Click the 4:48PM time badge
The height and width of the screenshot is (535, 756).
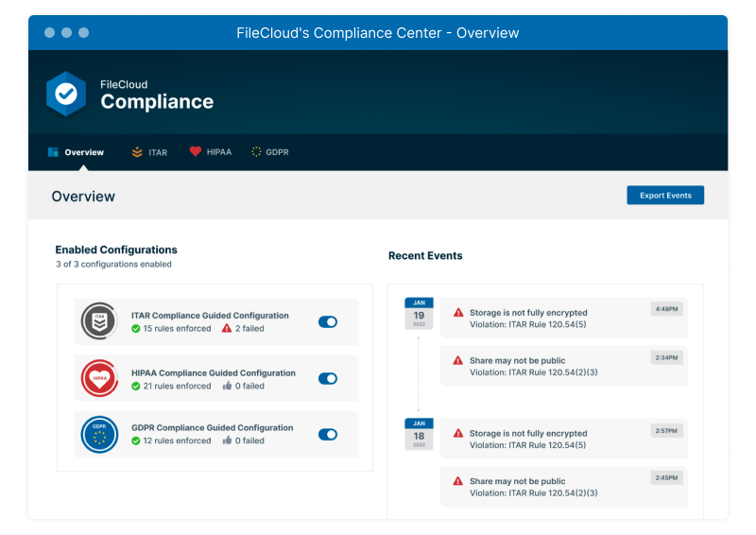(666, 309)
